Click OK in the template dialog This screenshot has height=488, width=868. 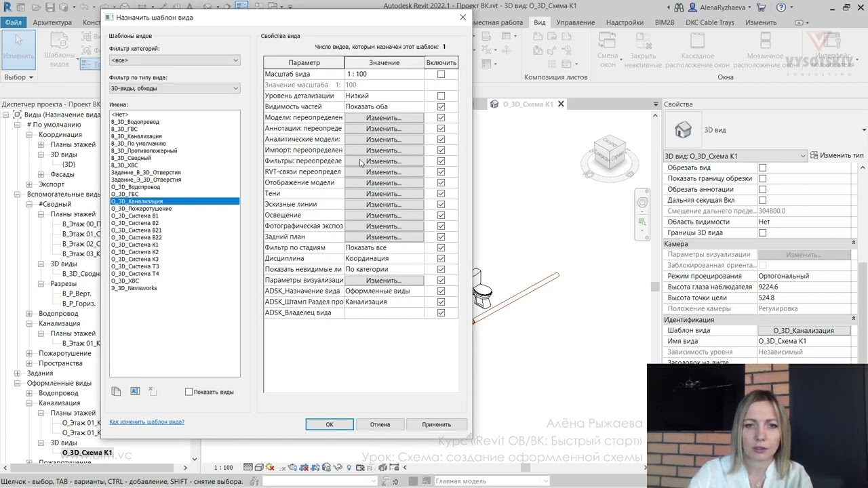[330, 424]
